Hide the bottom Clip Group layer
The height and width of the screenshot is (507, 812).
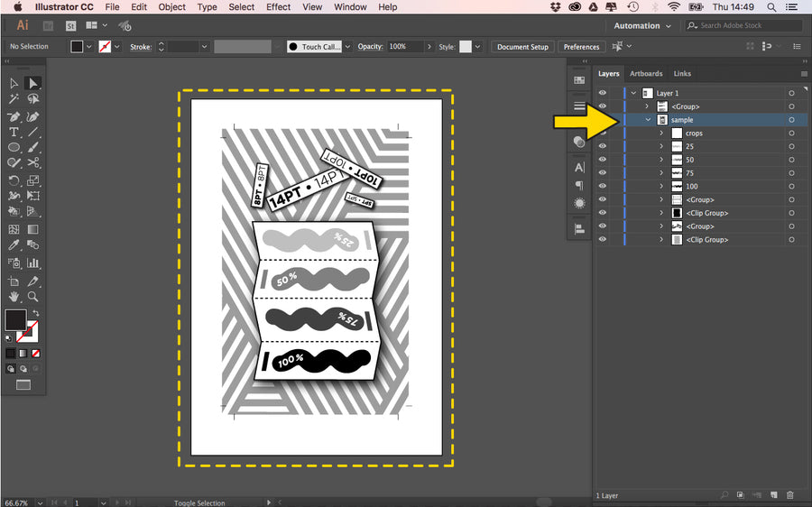tap(603, 240)
